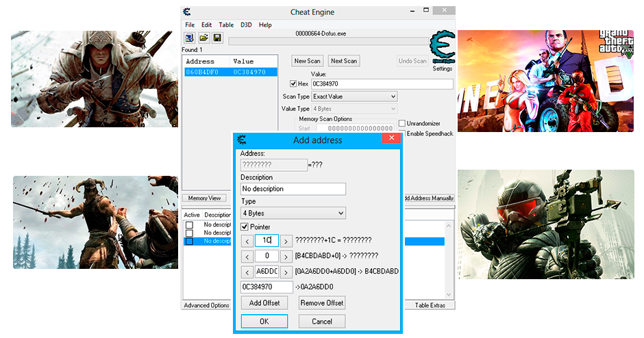Increase the 1C offset with right arrow
644x338 pixels.
point(286,242)
